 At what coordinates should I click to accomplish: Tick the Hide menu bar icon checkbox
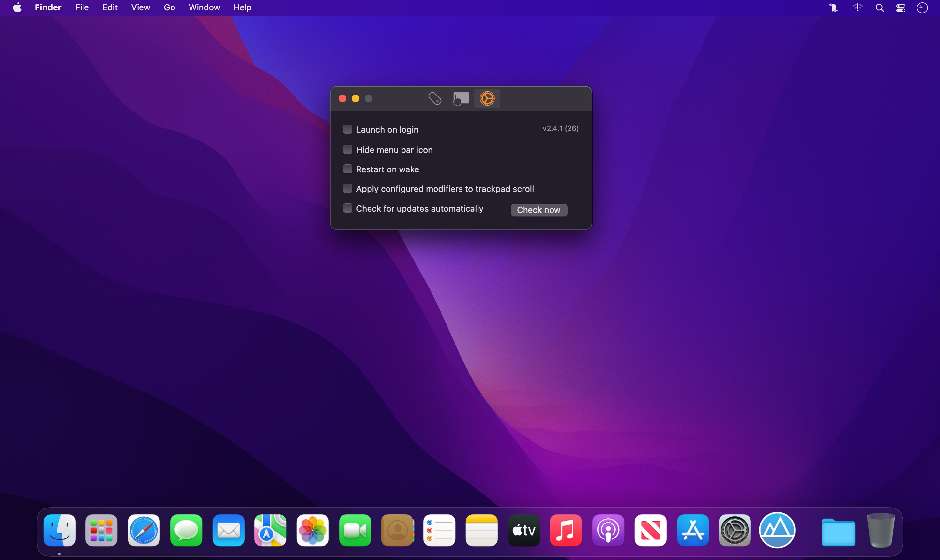tap(347, 149)
